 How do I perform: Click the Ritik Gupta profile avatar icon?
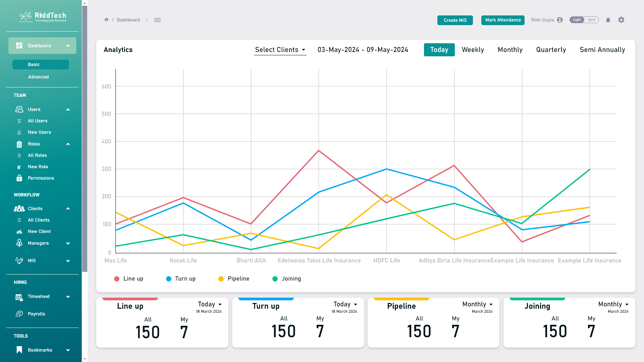(560, 20)
